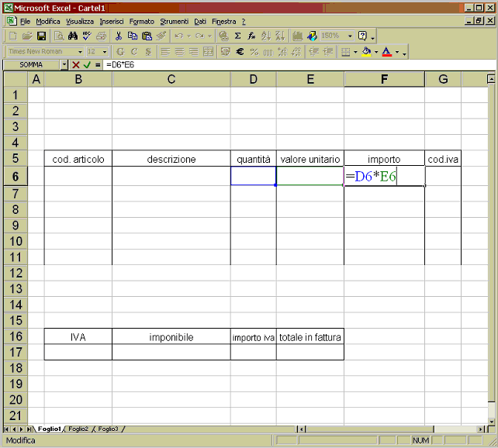Apply the red font color

coord(386,52)
